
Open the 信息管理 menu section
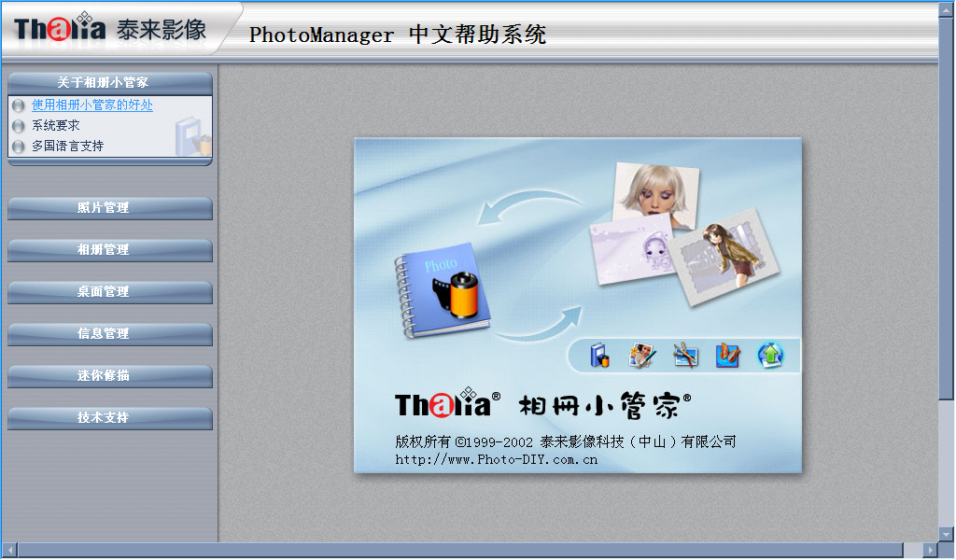[x=110, y=334]
